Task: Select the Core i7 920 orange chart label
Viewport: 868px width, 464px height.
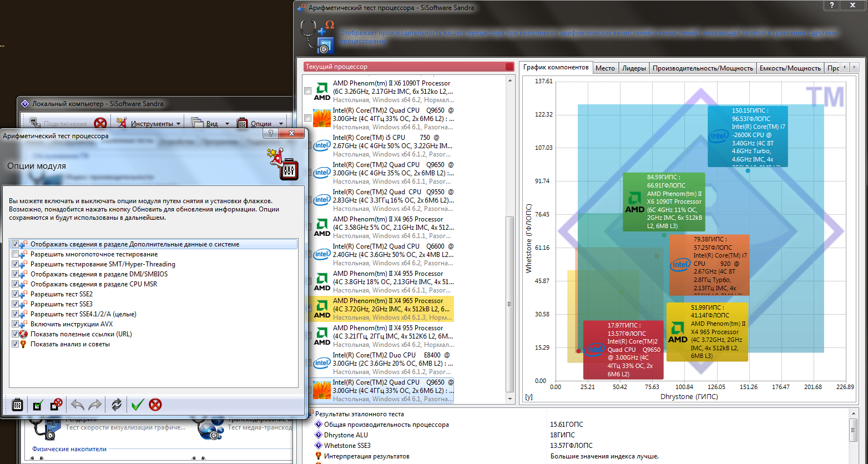Action: click(x=709, y=265)
